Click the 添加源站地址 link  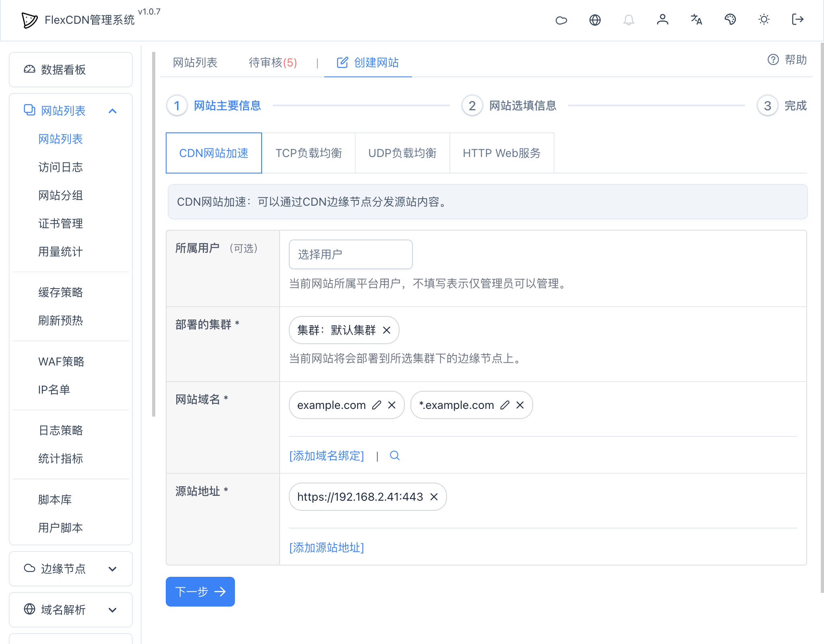[x=327, y=547]
